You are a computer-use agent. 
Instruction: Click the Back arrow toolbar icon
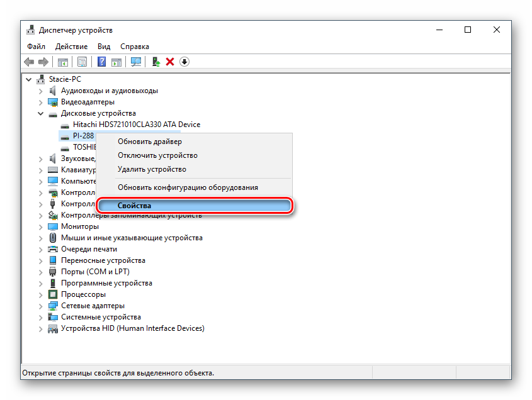(x=29, y=62)
